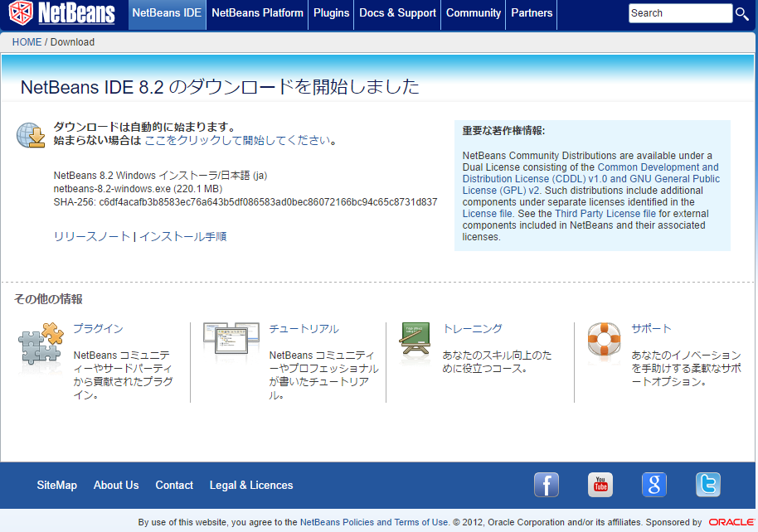Open the サポート heading link

pos(651,329)
